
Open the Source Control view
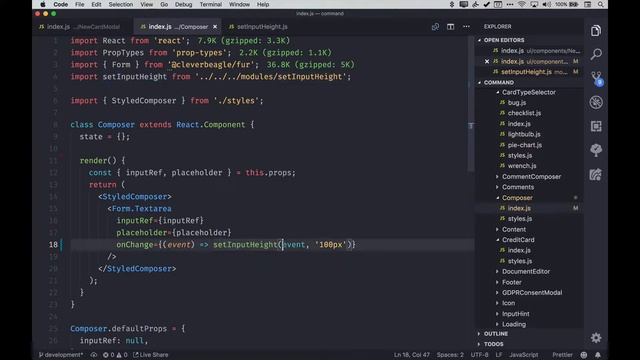[x=596, y=78]
